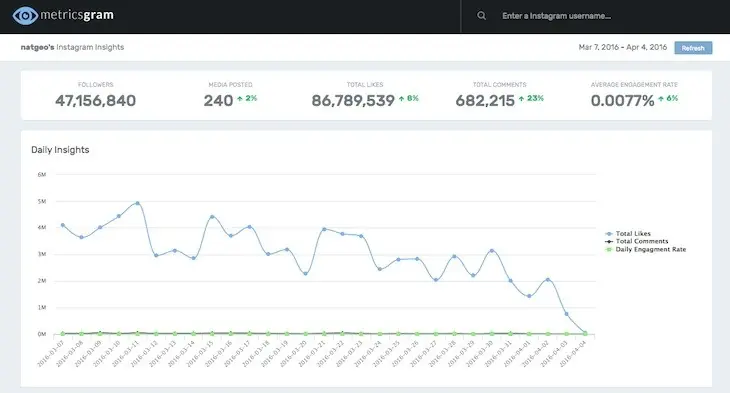Click the Daily Insights chart heading

60,150
